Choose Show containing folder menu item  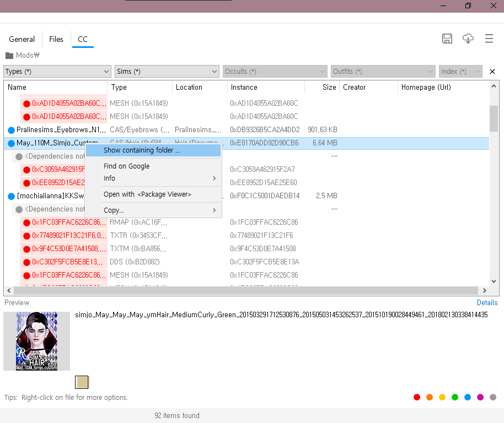tap(153, 150)
